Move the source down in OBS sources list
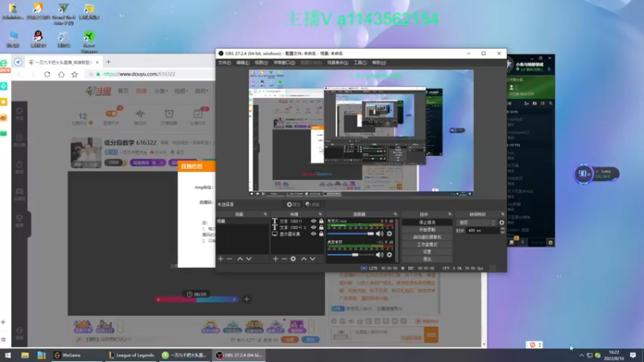The height and width of the screenshot is (362, 644). click(x=312, y=259)
